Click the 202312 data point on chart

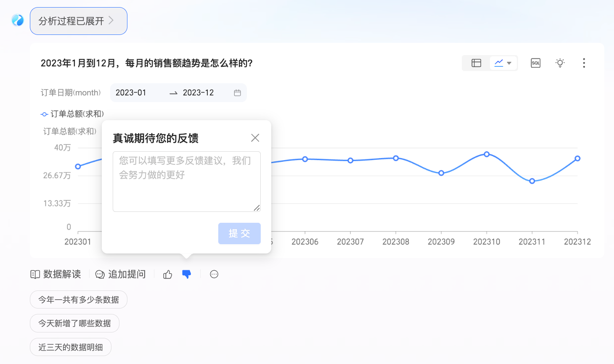pos(577,158)
